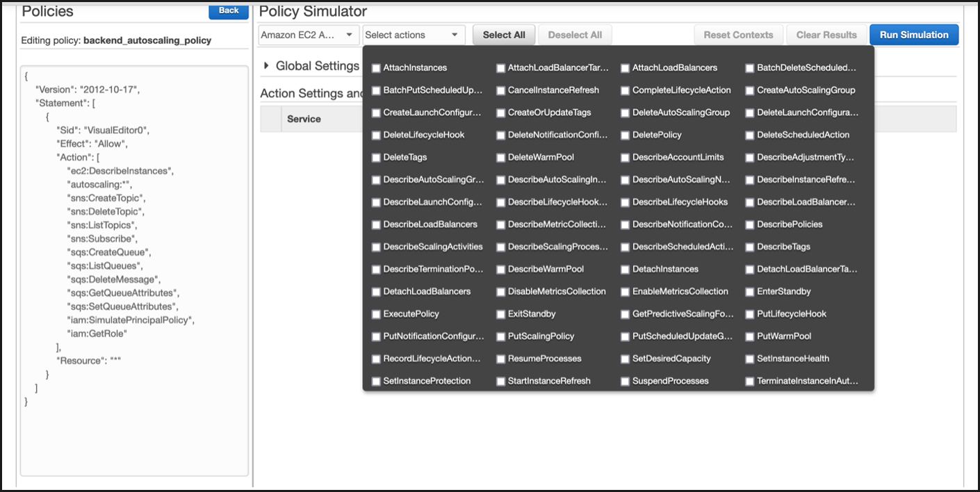The image size is (980, 492).
Task: Enable the DescribeTags checkbox
Action: click(x=750, y=247)
